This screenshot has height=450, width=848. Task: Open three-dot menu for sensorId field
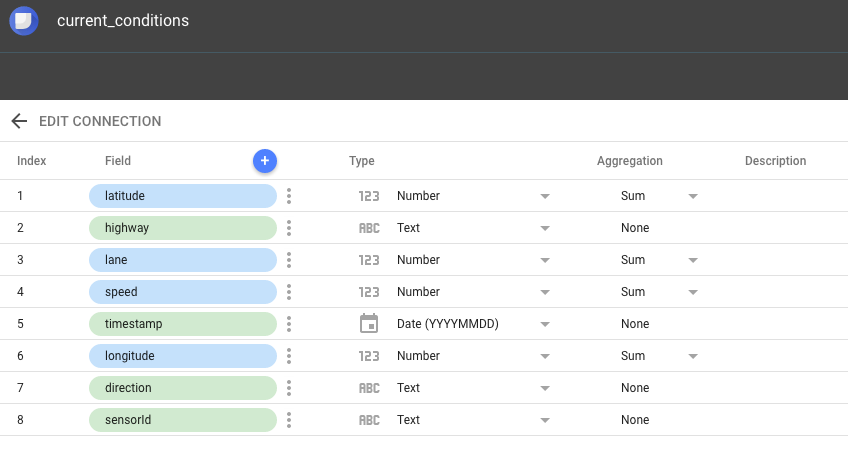(289, 420)
